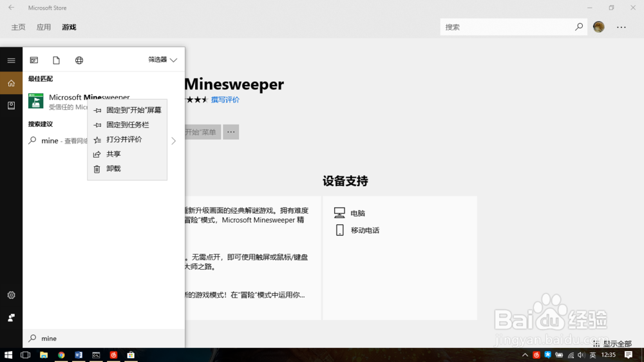The image size is (644, 362).
Task: Open the ellipsis button beside pin button
Action: (231, 132)
